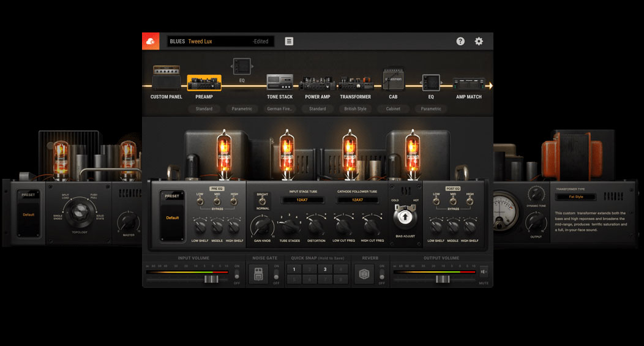644x346 pixels.
Task: Toggle Pre EQ High bypass switch
Action: pyautogui.click(x=234, y=201)
